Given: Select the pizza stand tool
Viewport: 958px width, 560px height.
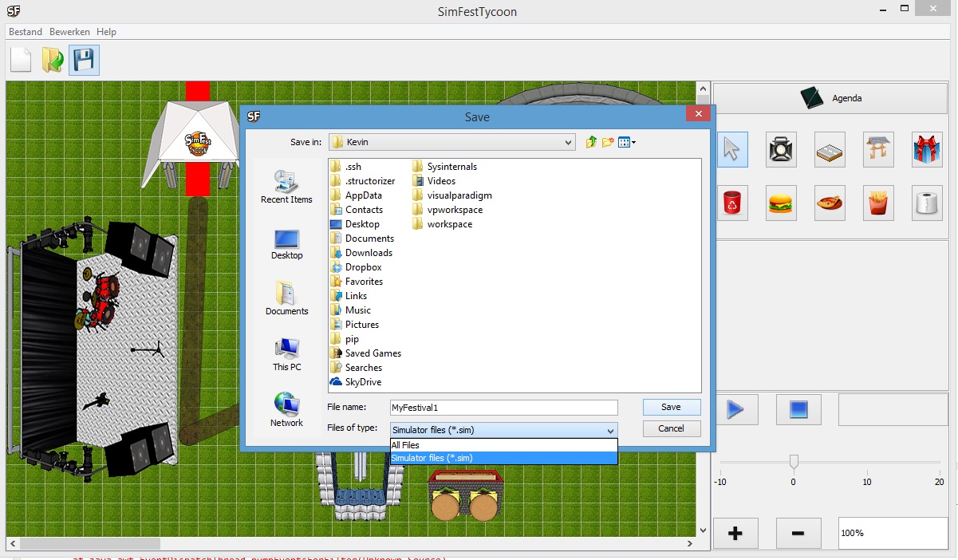Looking at the screenshot, I should pyautogui.click(x=830, y=203).
